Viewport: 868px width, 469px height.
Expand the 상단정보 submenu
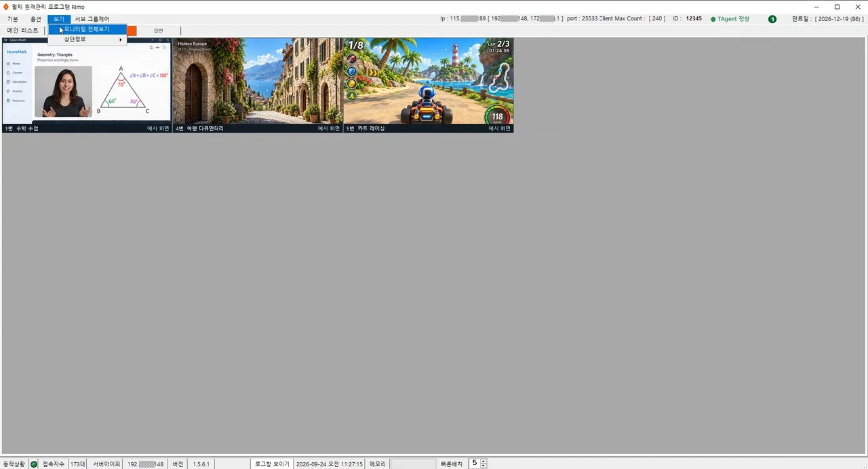click(x=87, y=39)
